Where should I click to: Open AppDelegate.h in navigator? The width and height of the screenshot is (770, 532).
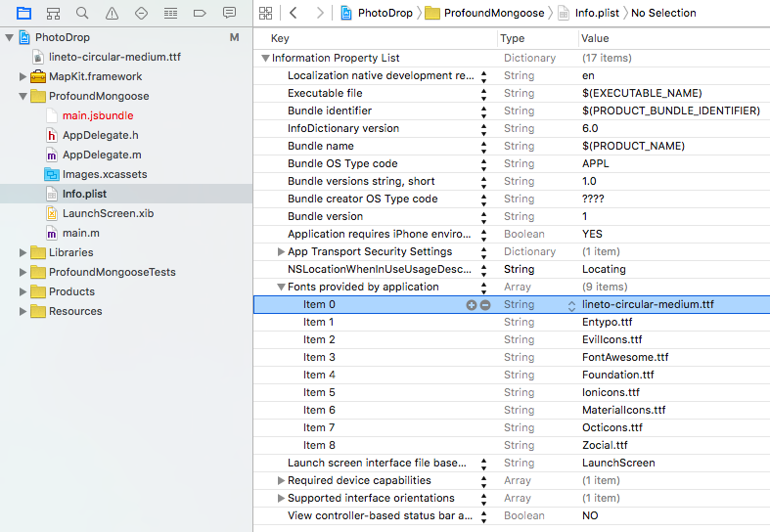(x=100, y=136)
